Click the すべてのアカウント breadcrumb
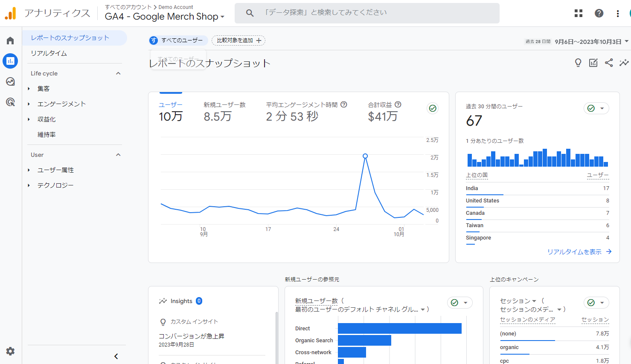 click(x=128, y=7)
